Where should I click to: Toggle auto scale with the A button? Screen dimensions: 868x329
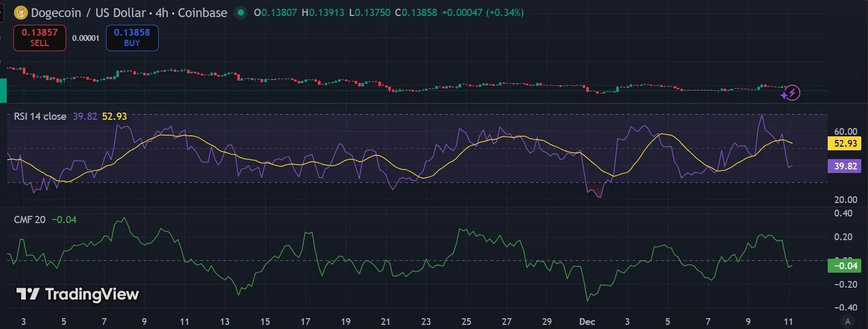[847, 321]
